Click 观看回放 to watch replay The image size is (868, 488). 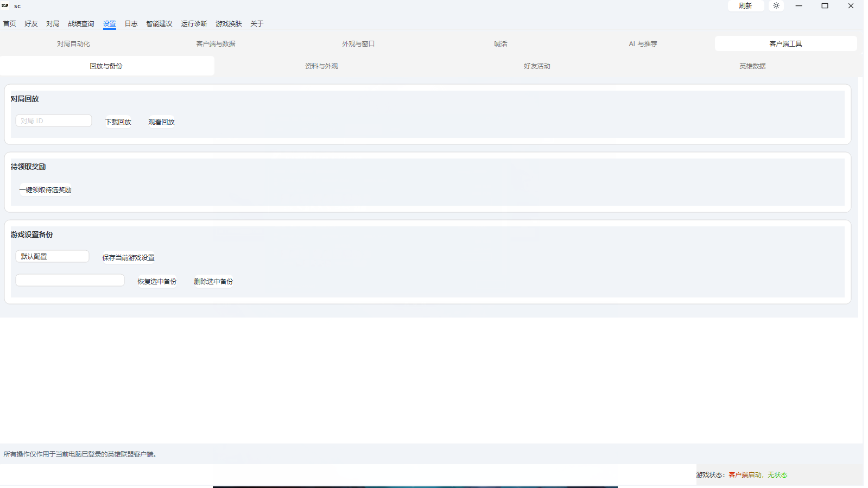pos(162,122)
